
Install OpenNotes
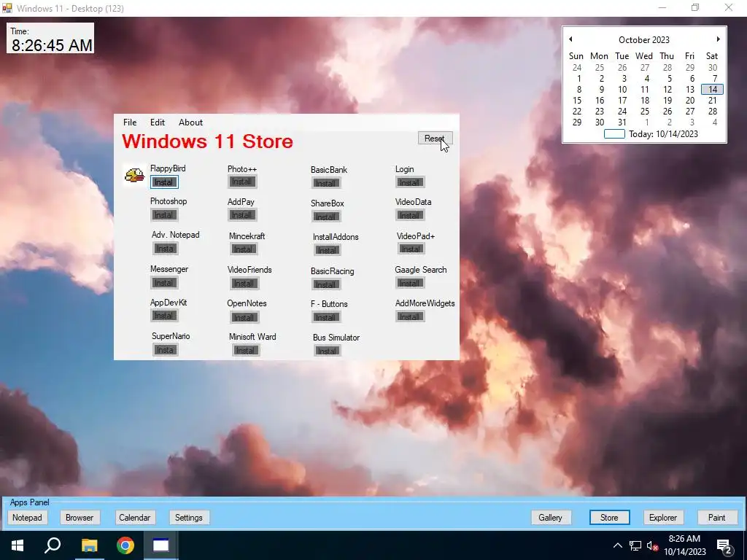pyautogui.click(x=244, y=318)
